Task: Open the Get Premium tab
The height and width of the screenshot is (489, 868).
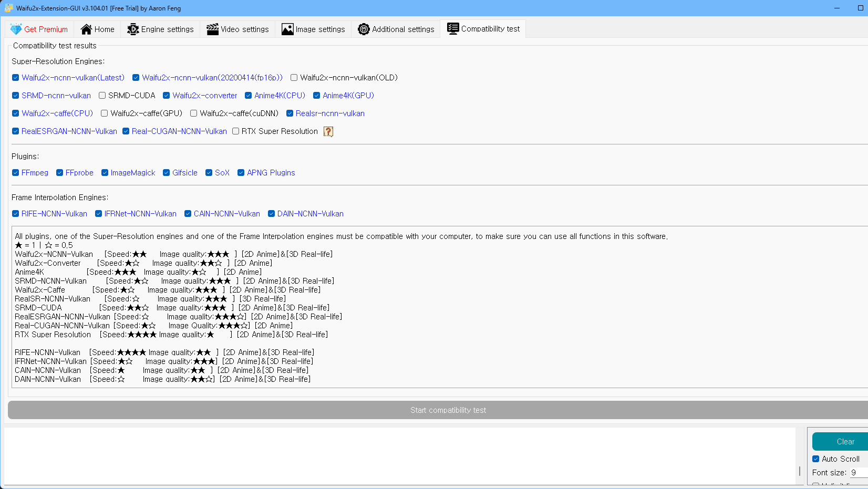Action: [39, 29]
